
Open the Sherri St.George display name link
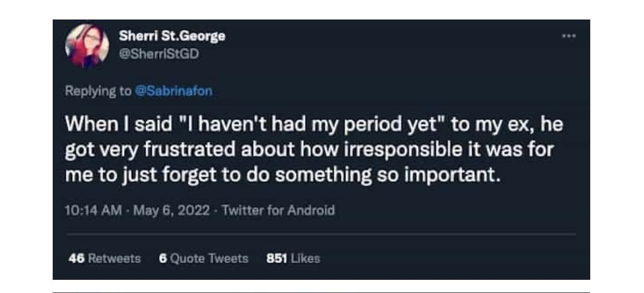point(172,36)
